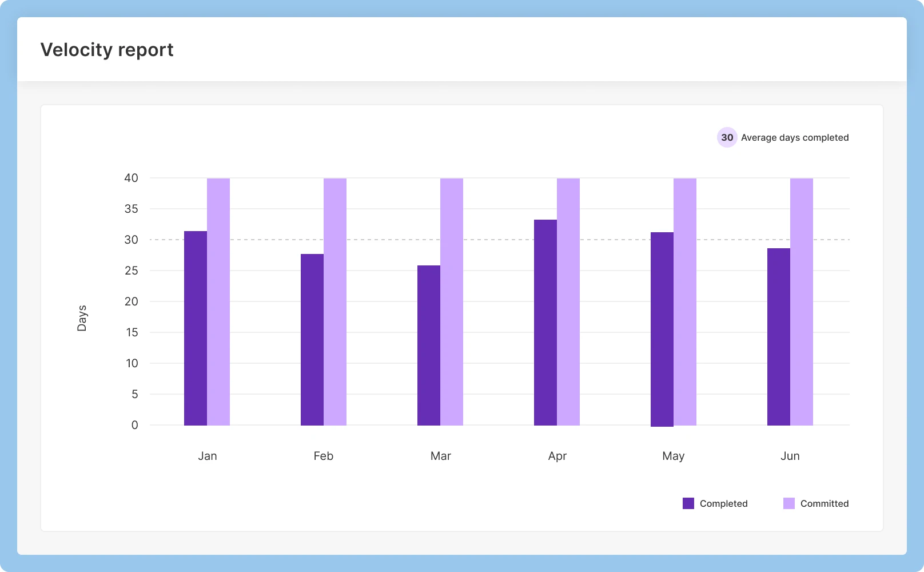924x572 pixels.
Task: Toggle the Completed legend label
Action: click(723, 503)
